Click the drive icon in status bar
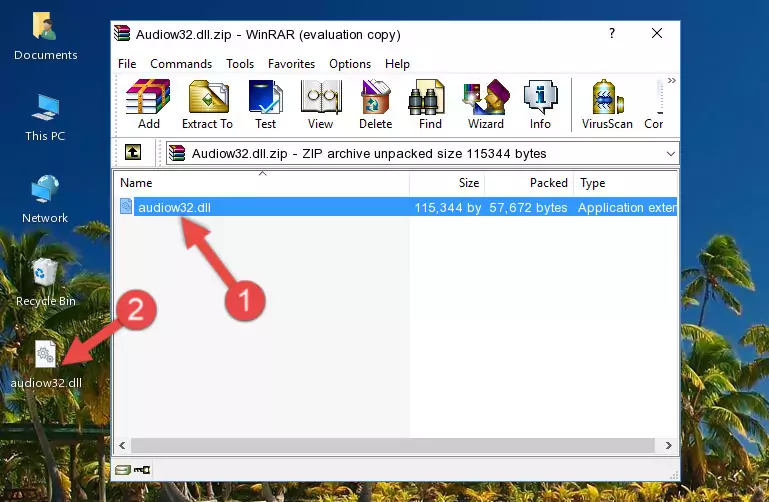This screenshot has width=769, height=502. pos(123,470)
